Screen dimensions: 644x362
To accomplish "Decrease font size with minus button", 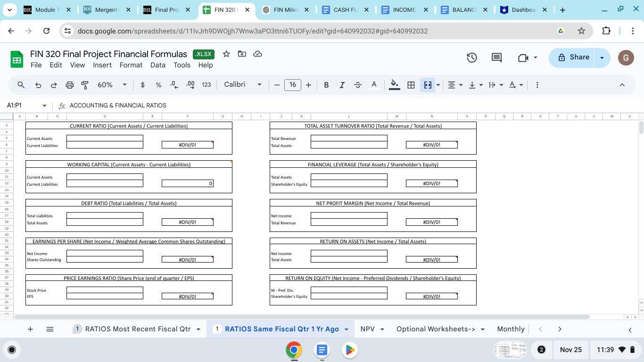I will [x=277, y=85].
